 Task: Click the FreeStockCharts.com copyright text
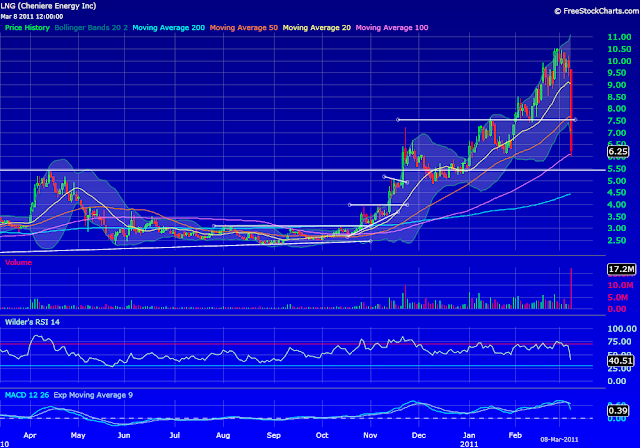pos(597,11)
